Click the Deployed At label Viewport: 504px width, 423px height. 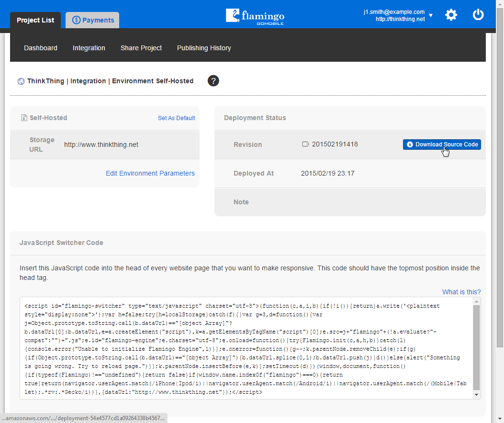[x=254, y=173]
